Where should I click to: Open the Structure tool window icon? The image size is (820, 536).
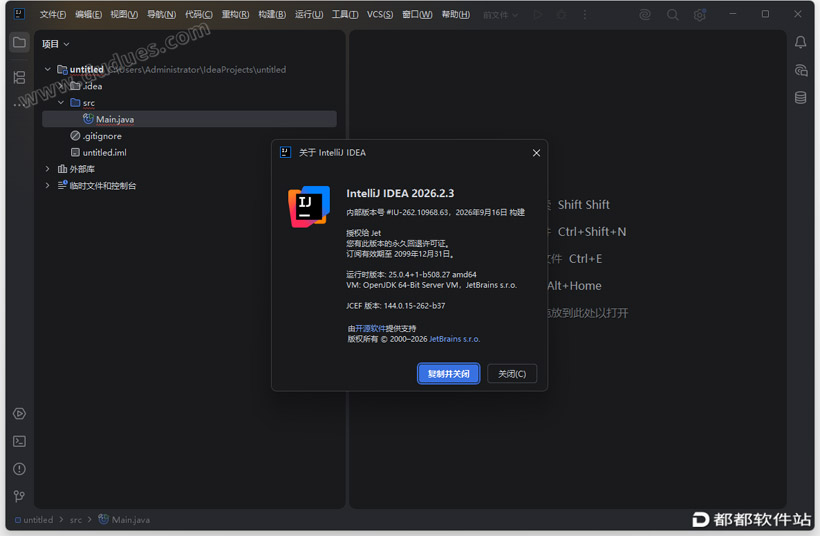tap(19, 77)
